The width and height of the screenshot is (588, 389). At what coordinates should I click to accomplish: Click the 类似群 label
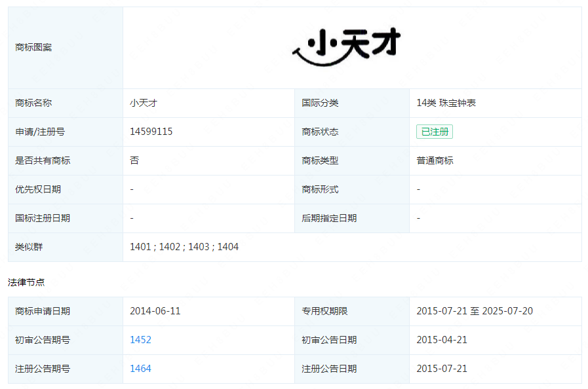click(x=29, y=247)
